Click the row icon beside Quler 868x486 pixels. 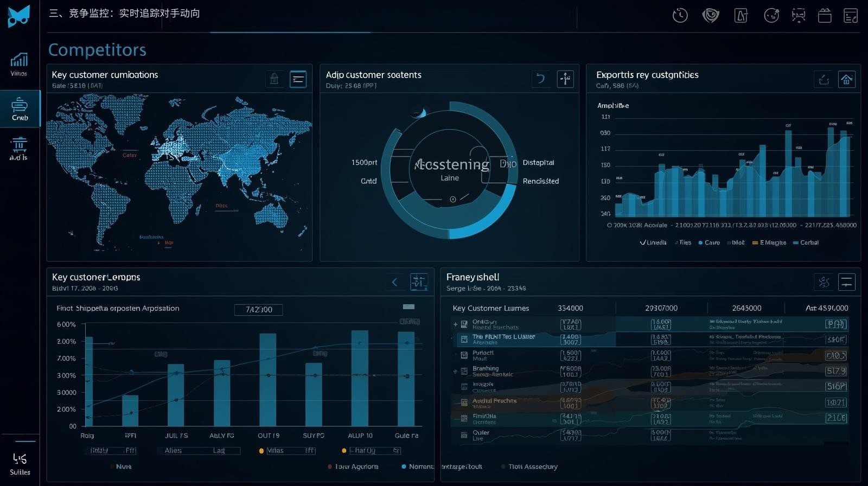pos(464,434)
